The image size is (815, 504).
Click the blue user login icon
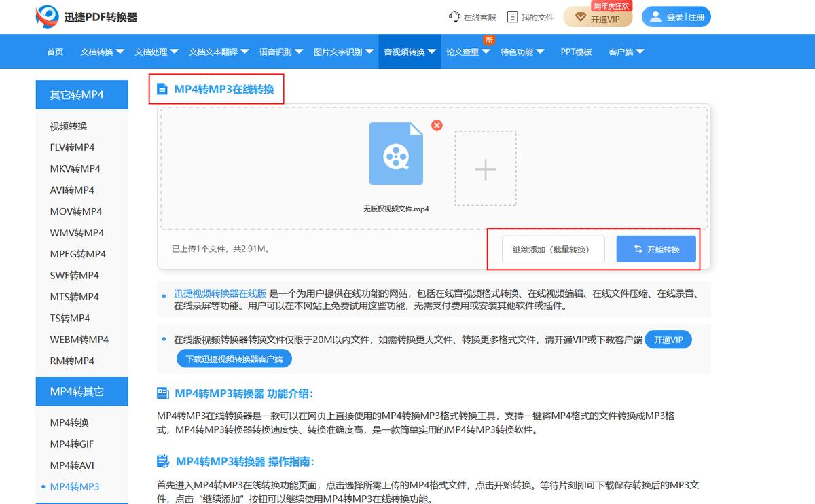655,16
